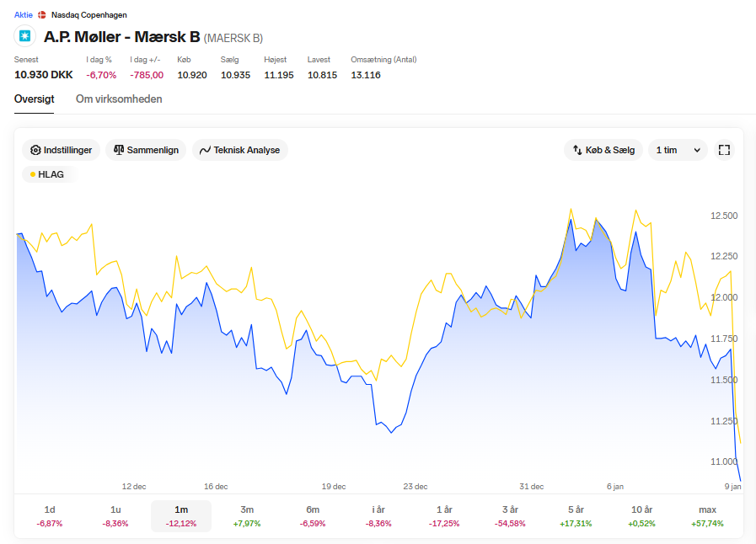The height and width of the screenshot is (544, 756).
Task: Open Teknisk Analyse view
Action: coord(240,150)
